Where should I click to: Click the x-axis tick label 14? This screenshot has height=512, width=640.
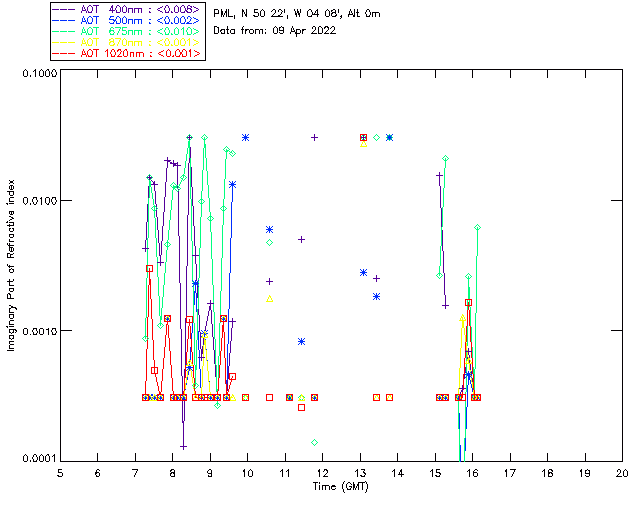pyautogui.click(x=398, y=473)
